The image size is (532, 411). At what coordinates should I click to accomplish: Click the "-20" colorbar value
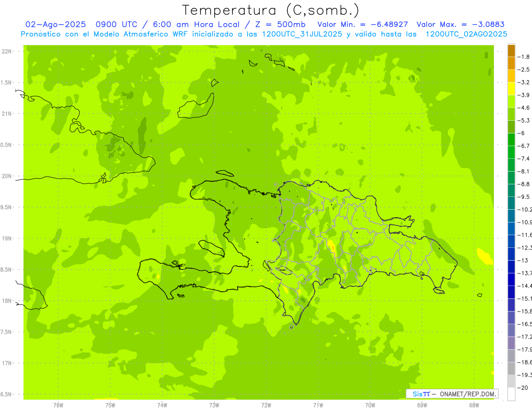pyautogui.click(x=523, y=388)
